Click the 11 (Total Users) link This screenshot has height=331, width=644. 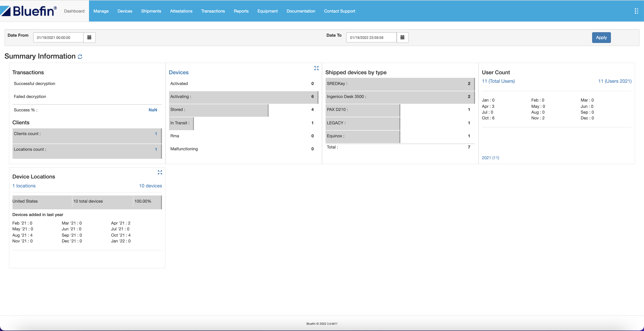(x=498, y=81)
